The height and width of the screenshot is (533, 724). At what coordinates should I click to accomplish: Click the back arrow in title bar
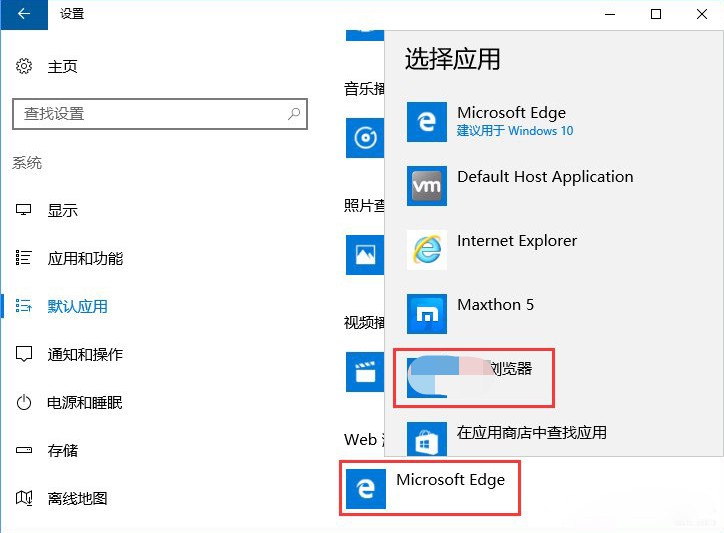point(24,14)
